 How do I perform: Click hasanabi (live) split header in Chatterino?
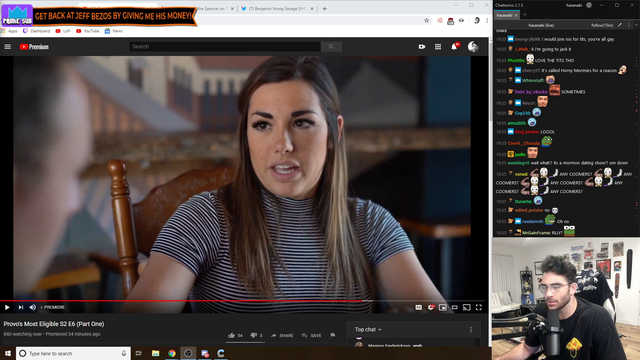click(x=541, y=25)
